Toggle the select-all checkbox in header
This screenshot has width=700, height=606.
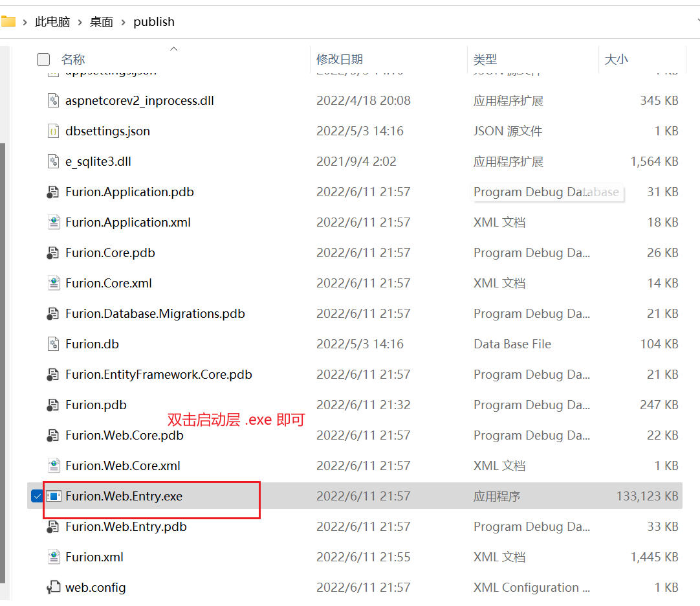click(43, 60)
